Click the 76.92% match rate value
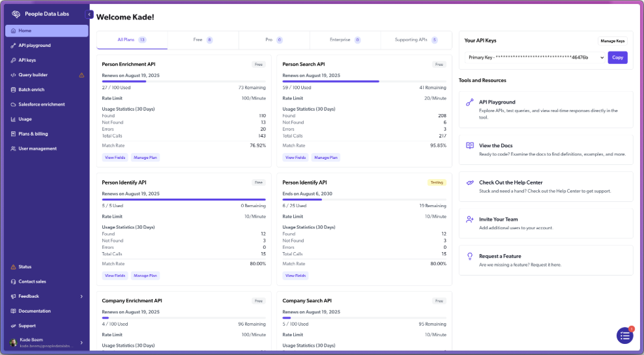Image resolution: width=644 pixels, height=355 pixels. coord(258,146)
